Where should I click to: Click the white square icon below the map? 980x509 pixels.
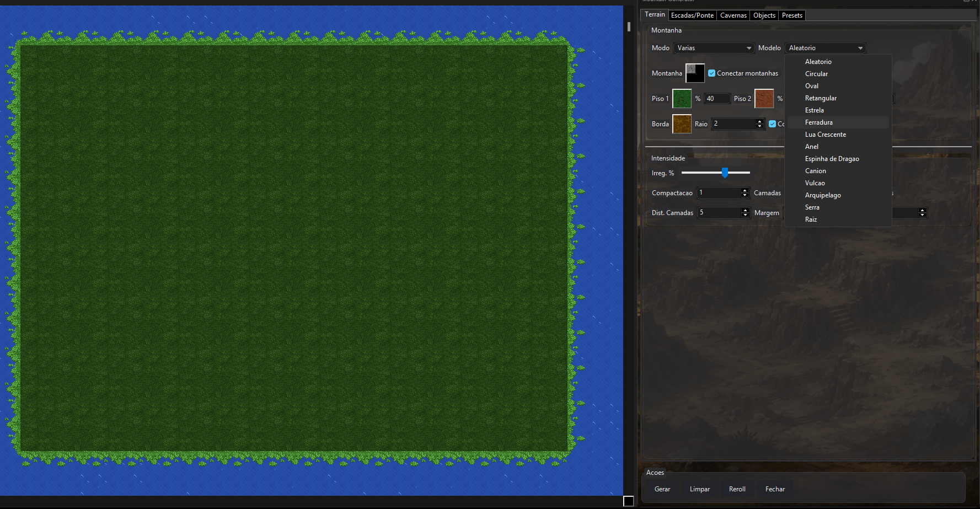(x=629, y=501)
